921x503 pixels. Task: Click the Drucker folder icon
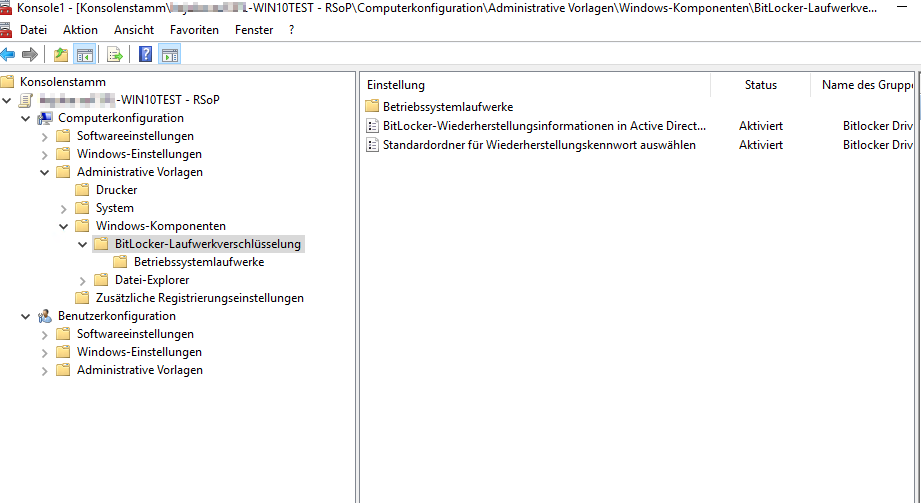[x=82, y=190]
